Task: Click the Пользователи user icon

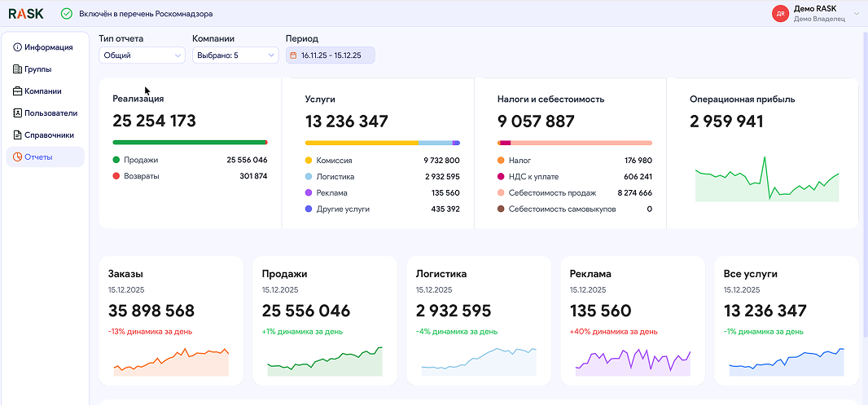Action: pos(17,113)
